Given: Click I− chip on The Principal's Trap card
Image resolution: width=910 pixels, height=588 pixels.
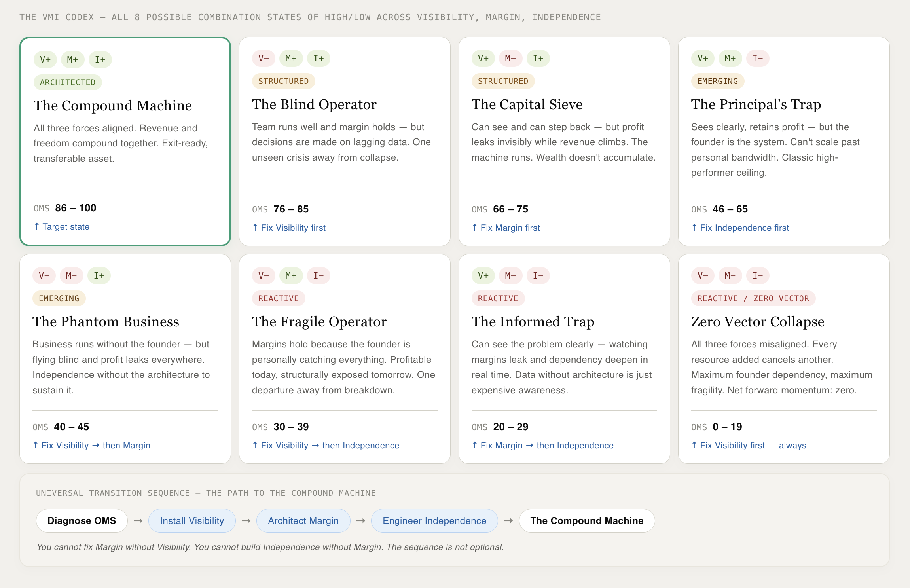Looking at the screenshot, I should pyautogui.click(x=757, y=59).
